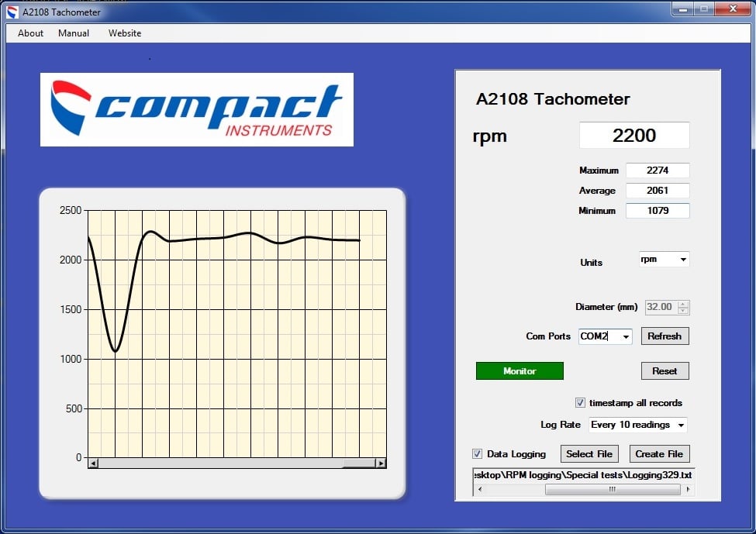
Task: Minimize the A2108 Tachometer window
Action: 682,9
